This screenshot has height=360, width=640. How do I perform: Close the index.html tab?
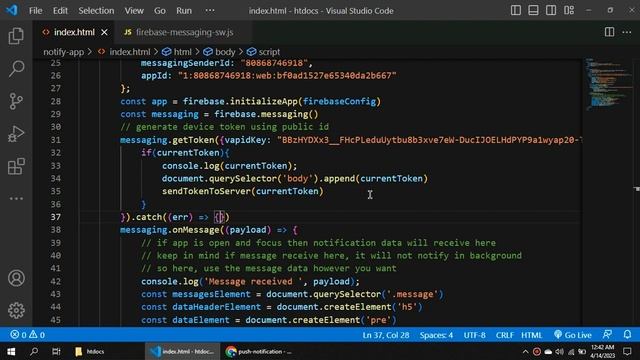(x=104, y=32)
